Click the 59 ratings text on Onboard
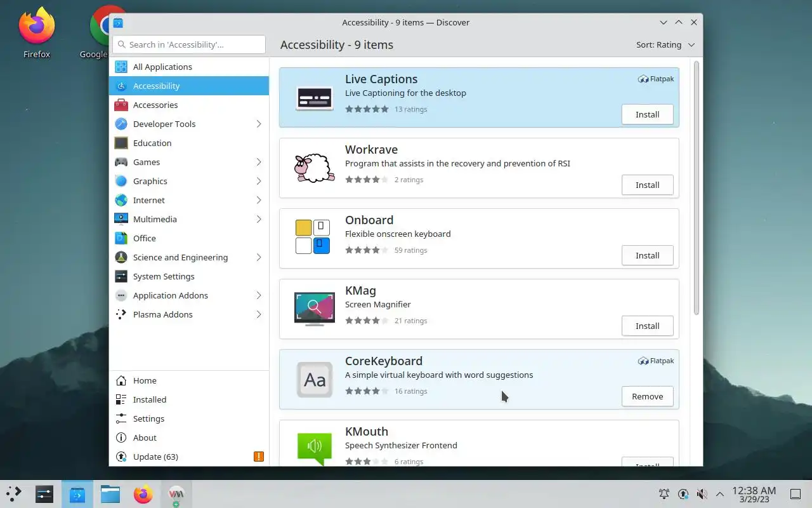 pyautogui.click(x=410, y=250)
